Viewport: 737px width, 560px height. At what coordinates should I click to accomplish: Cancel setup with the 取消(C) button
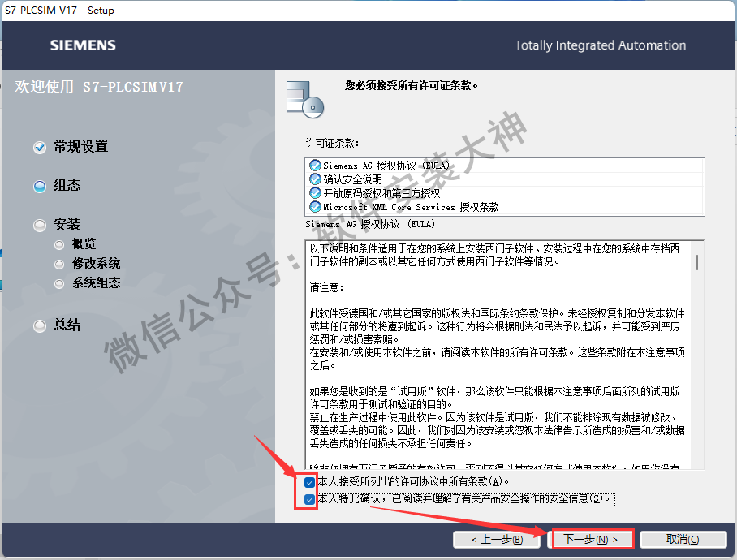[683, 540]
